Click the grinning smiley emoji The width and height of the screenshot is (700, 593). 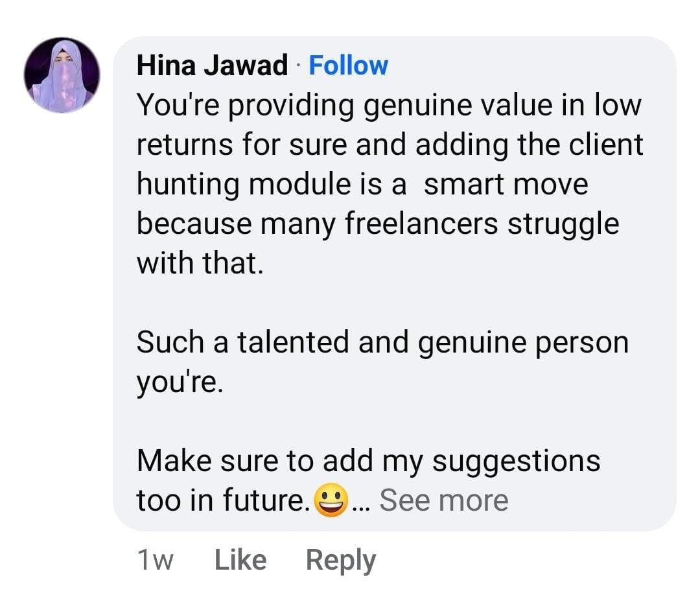[x=331, y=501]
